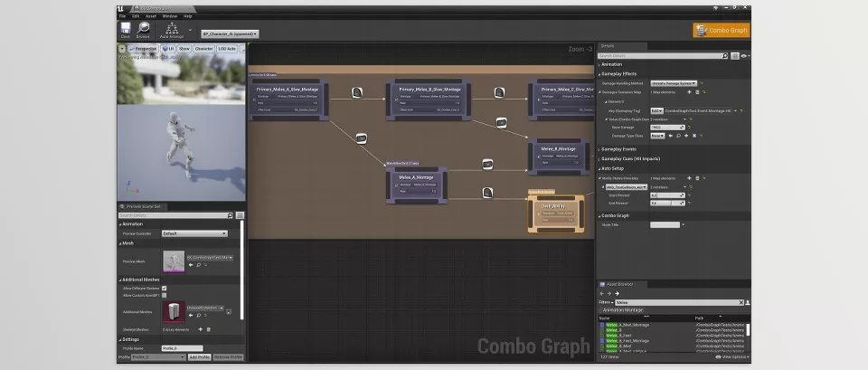Add element to Skeletal Meshes array
The height and width of the screenshot is (370, 868).
click(x=198, y=329)
